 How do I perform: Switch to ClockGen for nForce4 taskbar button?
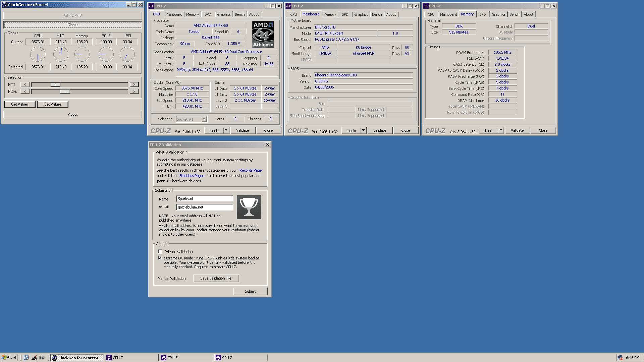pyautogui.click(x=77, y=358)
